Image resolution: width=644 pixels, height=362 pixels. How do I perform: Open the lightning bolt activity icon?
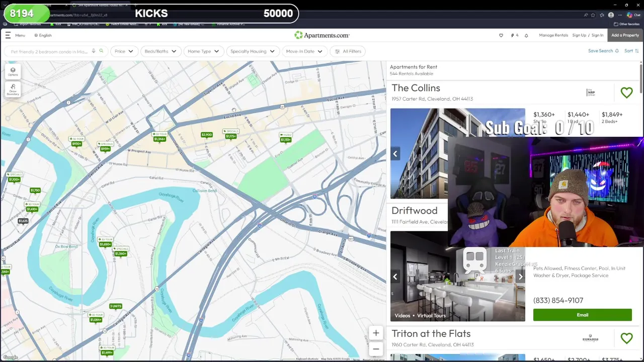tap(512, 35)
